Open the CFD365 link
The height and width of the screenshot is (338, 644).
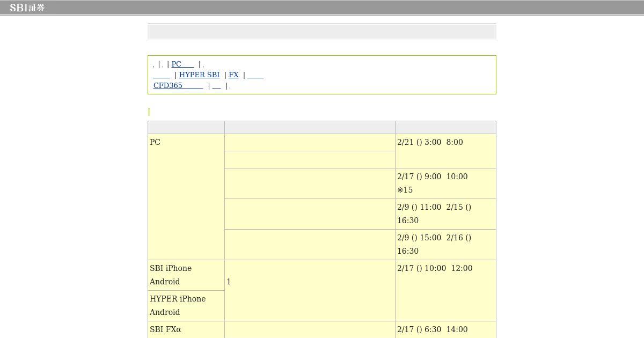coord(178,85)
